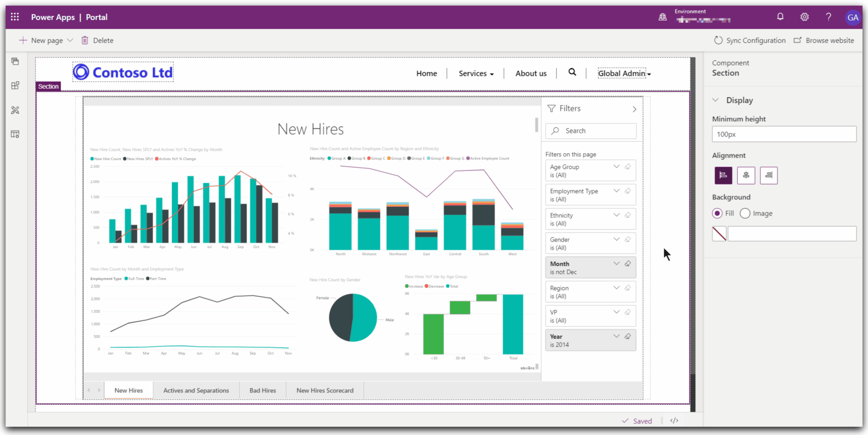Image resolution: width=868 pixels, height=435 pixels.
Task: Open the Components sidebar icon
Action: [15, 85]
